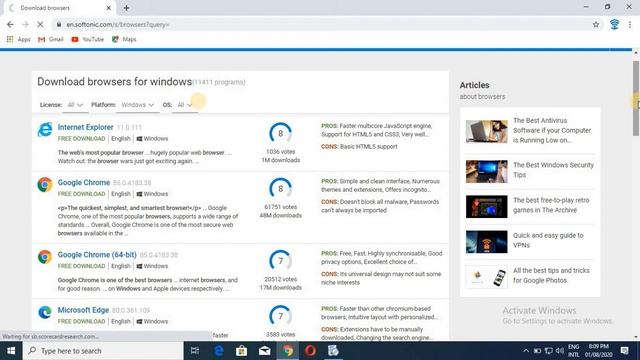
Task: Click the Microsoft Edge logo icon
Action: (x=45, y=312)
